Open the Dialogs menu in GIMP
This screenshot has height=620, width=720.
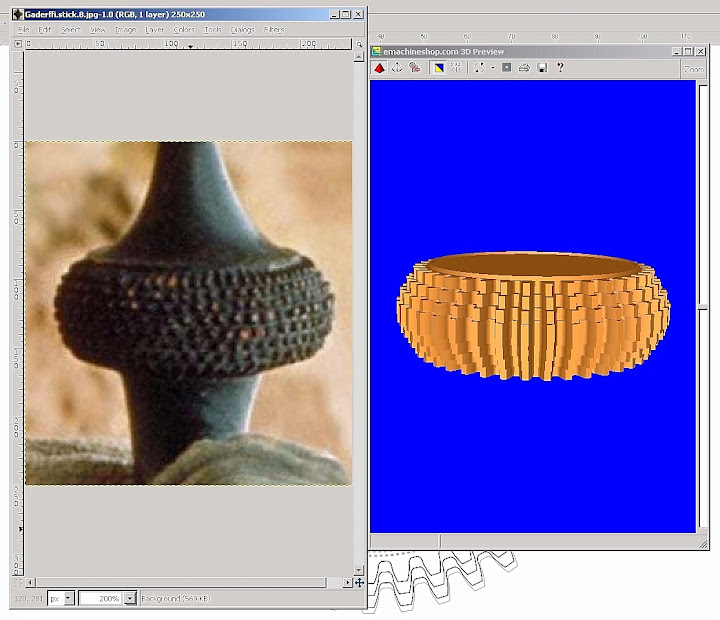click(242, 29)
